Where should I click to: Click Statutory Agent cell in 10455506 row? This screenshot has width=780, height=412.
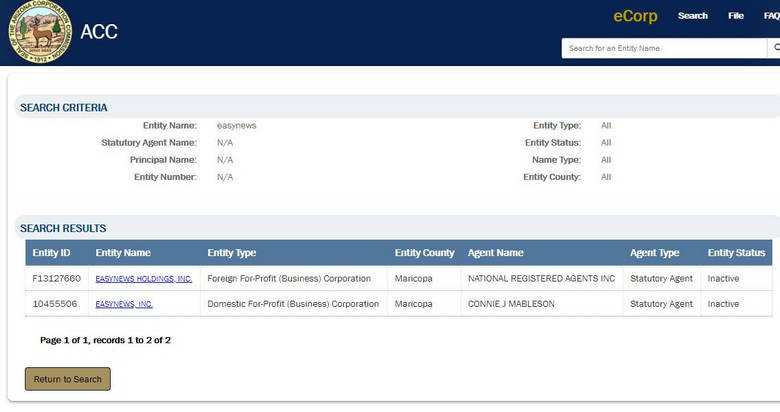click(x=661, y=304)
